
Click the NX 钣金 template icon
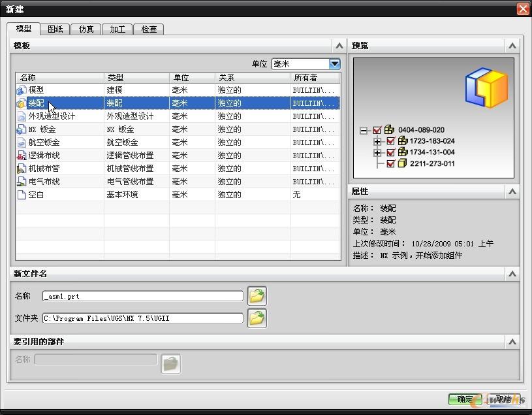coord(22,129)
